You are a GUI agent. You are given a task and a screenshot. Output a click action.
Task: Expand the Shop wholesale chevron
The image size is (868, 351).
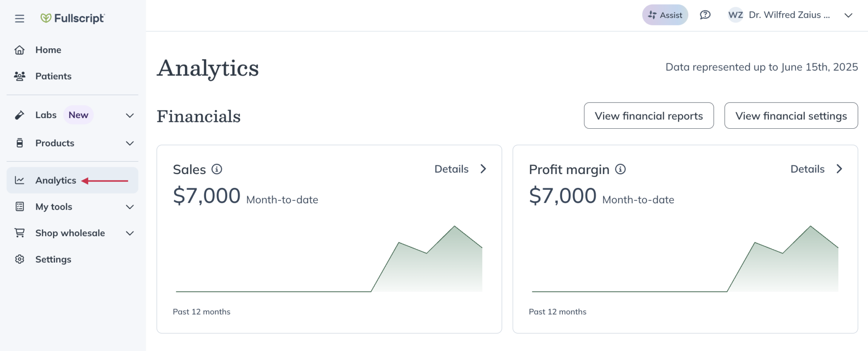coord(130,233)
